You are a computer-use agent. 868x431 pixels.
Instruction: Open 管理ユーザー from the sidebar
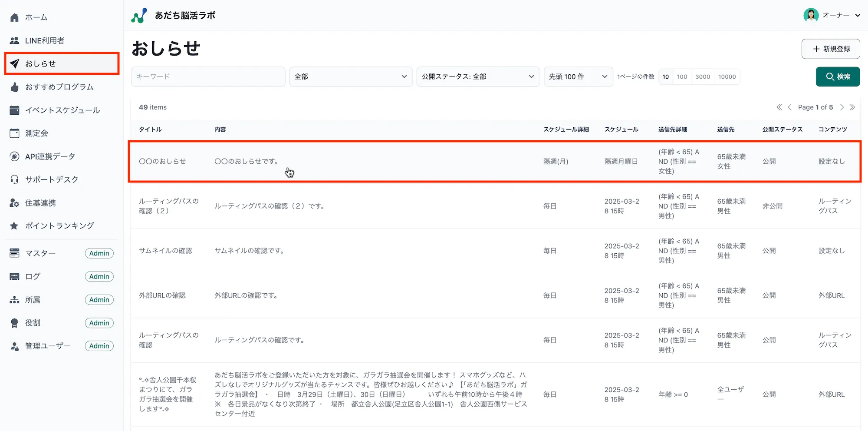pos(48,346)
